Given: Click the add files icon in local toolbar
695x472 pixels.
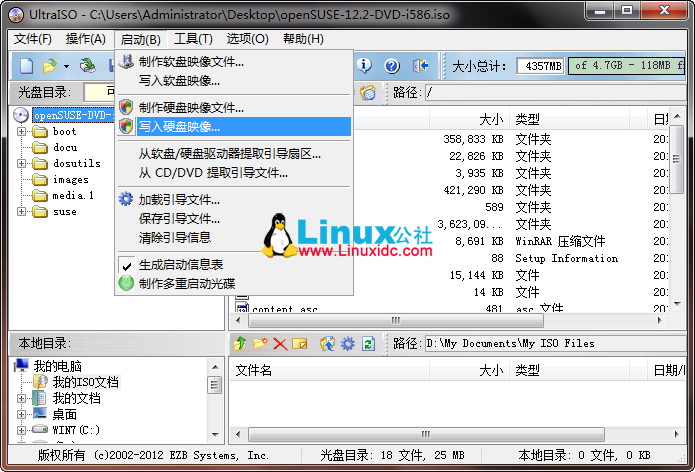Looking at the screenshot, I should point(328,343).
